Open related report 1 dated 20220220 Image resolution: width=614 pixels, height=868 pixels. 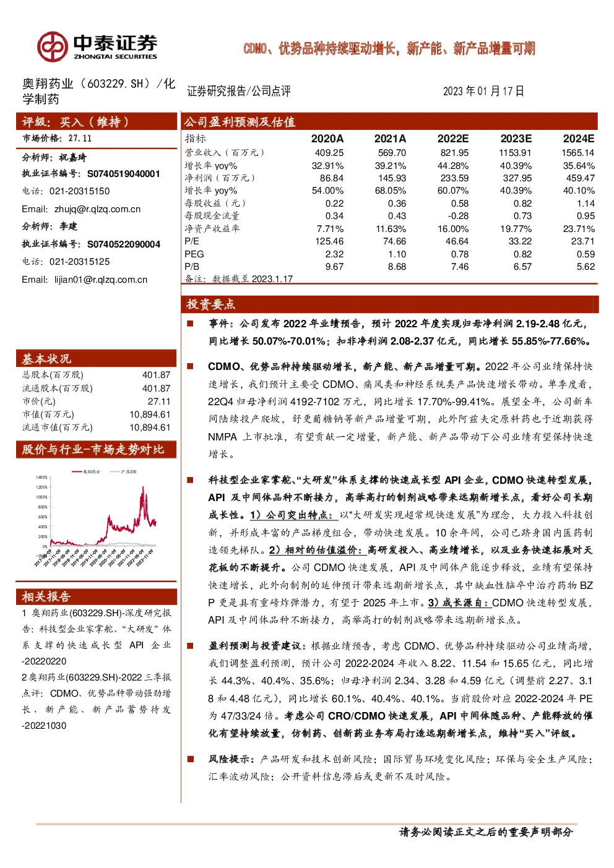[x=97, y=637]
